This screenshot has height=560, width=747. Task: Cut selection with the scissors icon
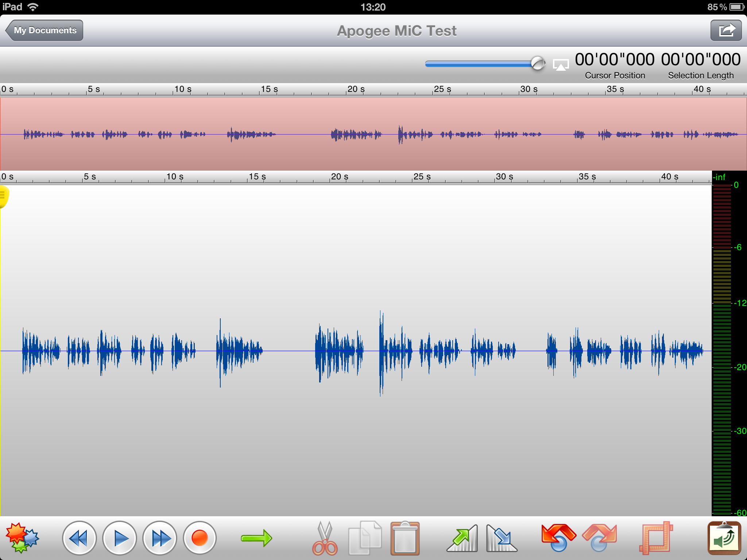[325, 539]
